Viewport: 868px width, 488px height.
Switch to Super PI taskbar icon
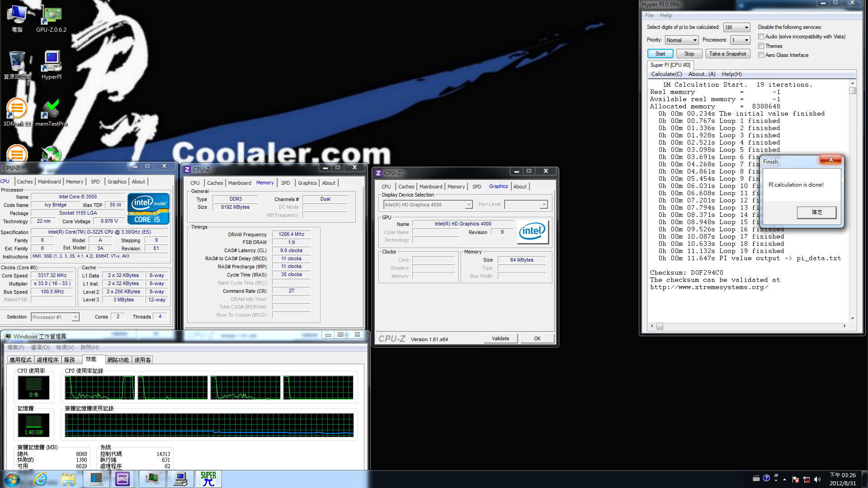point(208,479)
